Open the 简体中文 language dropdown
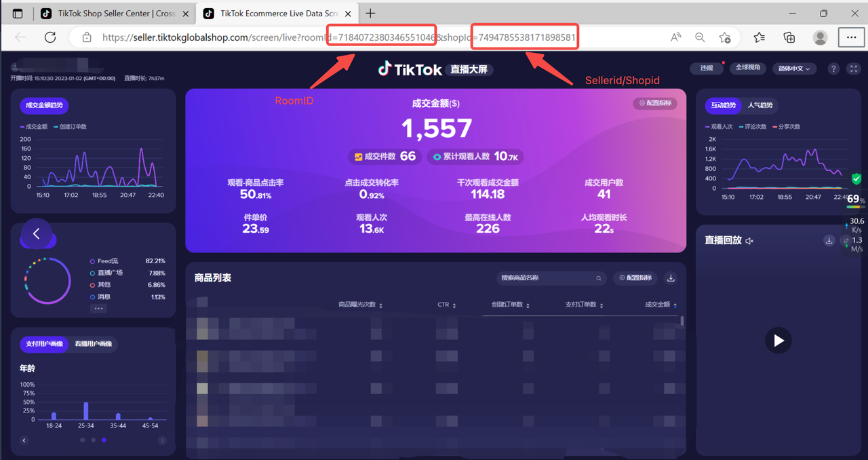The image size is (868, 460). click(795, 69)
